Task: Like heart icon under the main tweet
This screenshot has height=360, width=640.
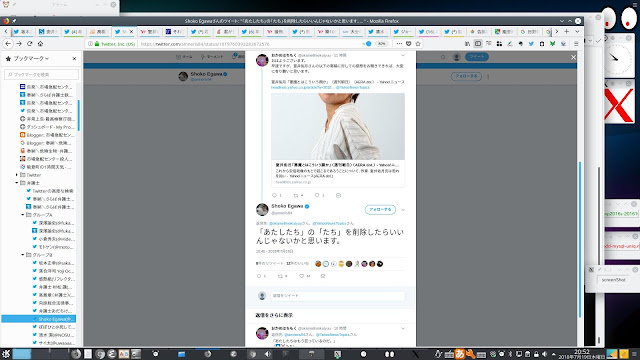Action: click(x=302, y=276)
